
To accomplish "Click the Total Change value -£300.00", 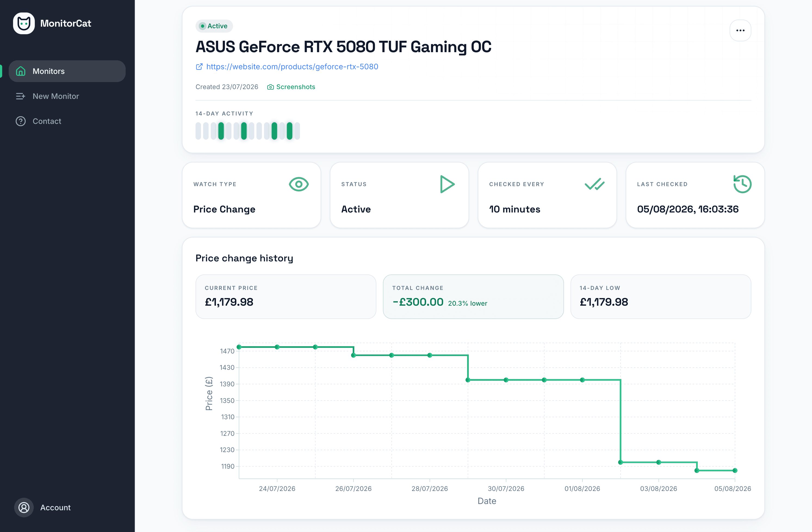I will coord(418,302).
